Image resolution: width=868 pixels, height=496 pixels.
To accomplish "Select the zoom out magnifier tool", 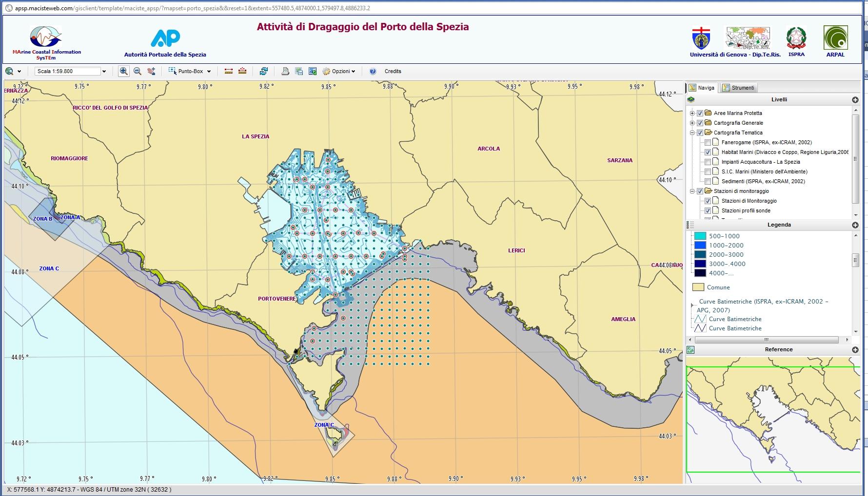I will 138,71.
